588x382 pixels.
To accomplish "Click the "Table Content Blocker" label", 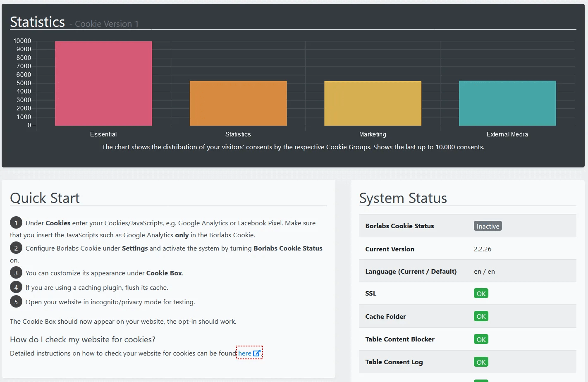I will (x=400, y=339).
